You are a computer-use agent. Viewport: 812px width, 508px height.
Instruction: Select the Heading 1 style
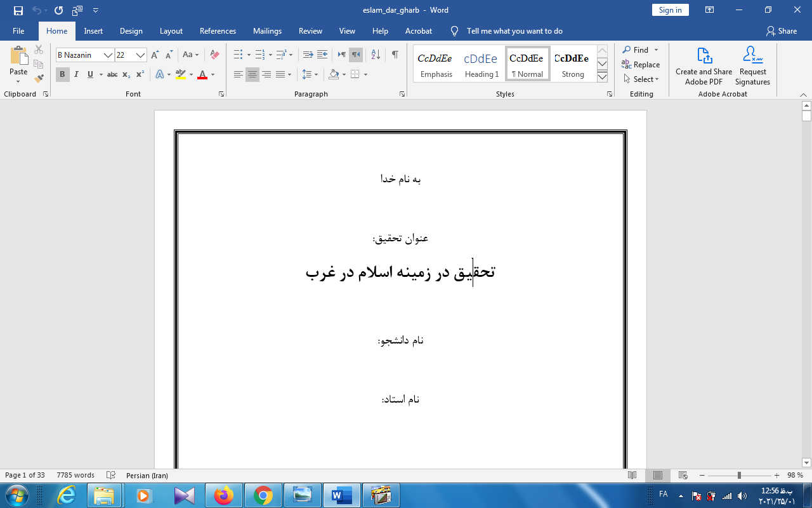coord(481,65)
